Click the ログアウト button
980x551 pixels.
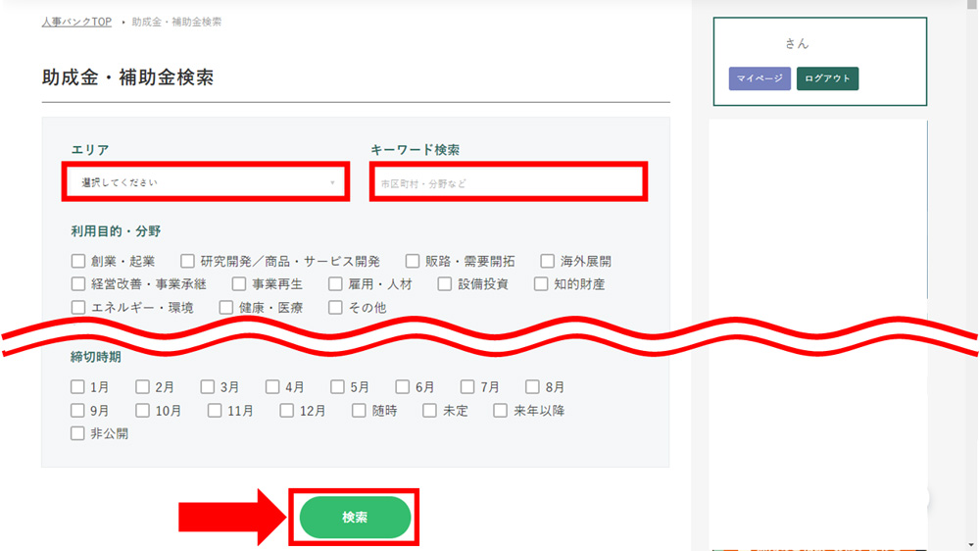(x=827, y=78)
